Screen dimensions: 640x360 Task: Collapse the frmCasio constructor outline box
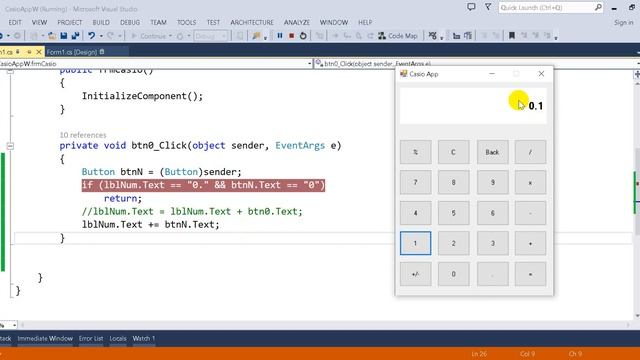(10, 71)
